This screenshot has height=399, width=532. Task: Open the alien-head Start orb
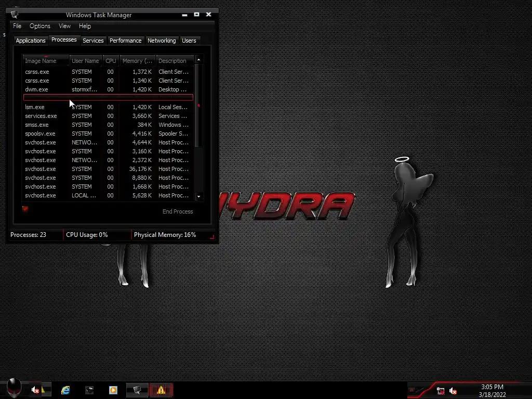point(14,387)
